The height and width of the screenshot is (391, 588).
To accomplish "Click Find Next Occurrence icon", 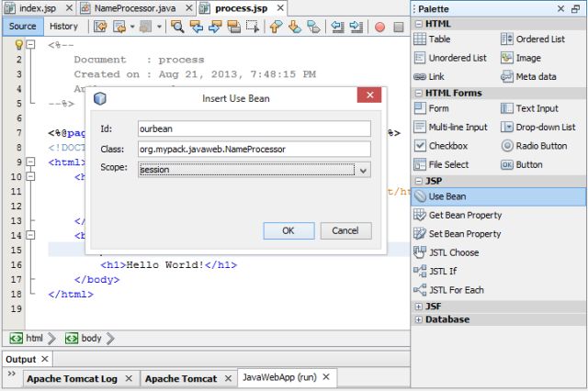I will (215, 27).
